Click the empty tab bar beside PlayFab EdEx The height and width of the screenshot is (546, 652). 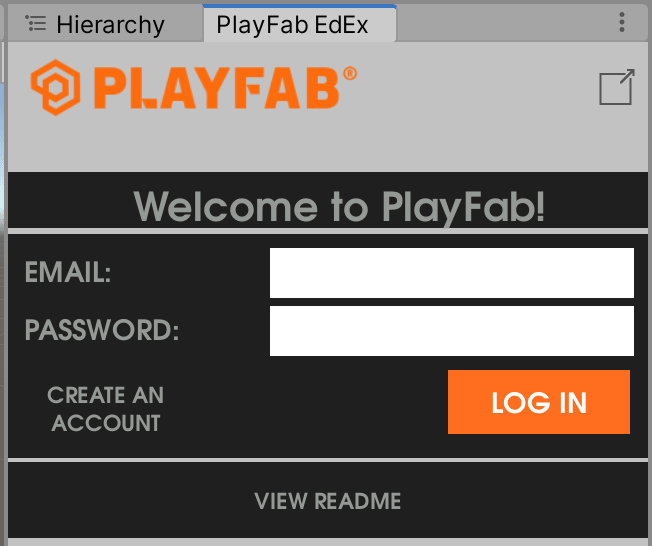[505, 24]
